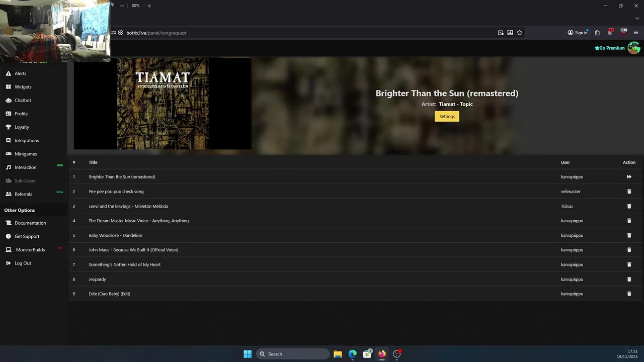644x362 pixels.
Task: Click the Jeopardy song title
Action: (x=98, y=279)
